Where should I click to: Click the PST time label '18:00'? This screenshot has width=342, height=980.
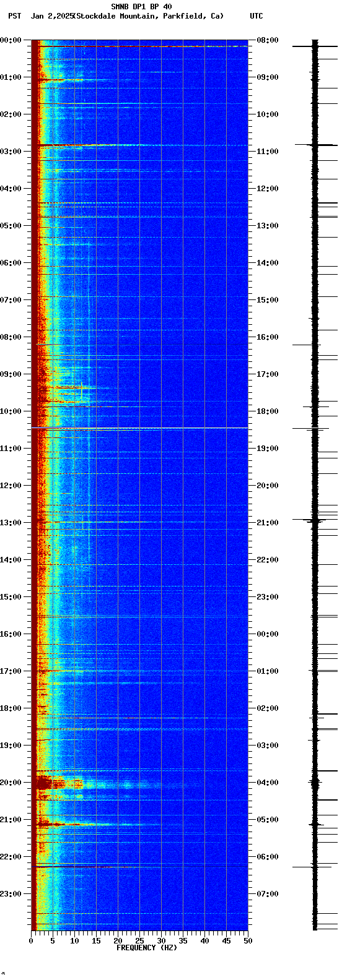click(11, 708)
